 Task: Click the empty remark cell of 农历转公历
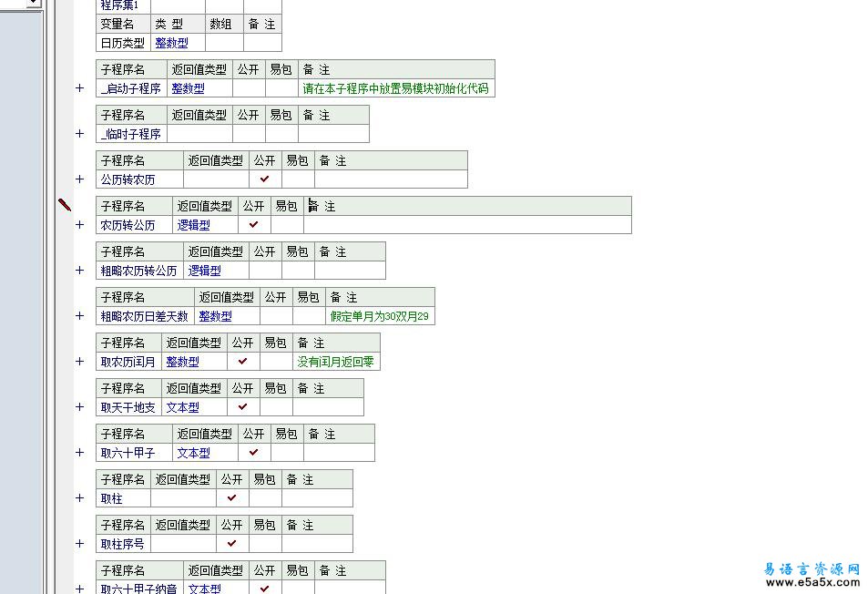point(467,225)
